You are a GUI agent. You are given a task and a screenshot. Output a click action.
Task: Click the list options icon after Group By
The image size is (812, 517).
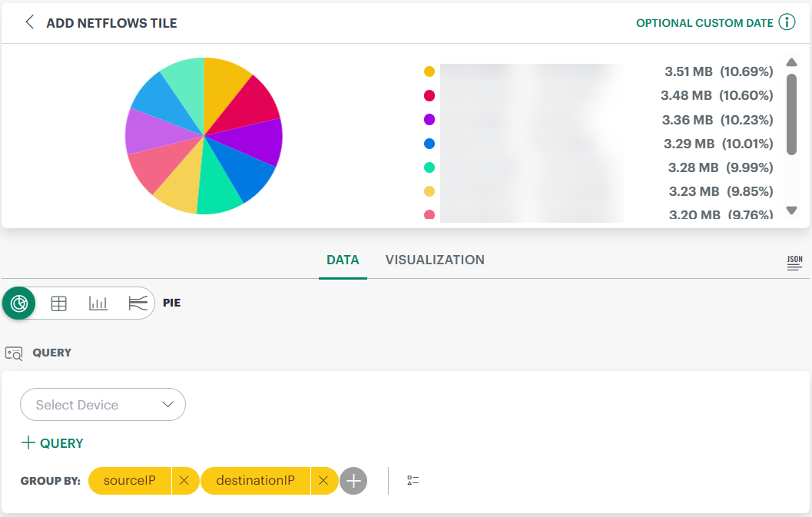click(x=413, y=481)
